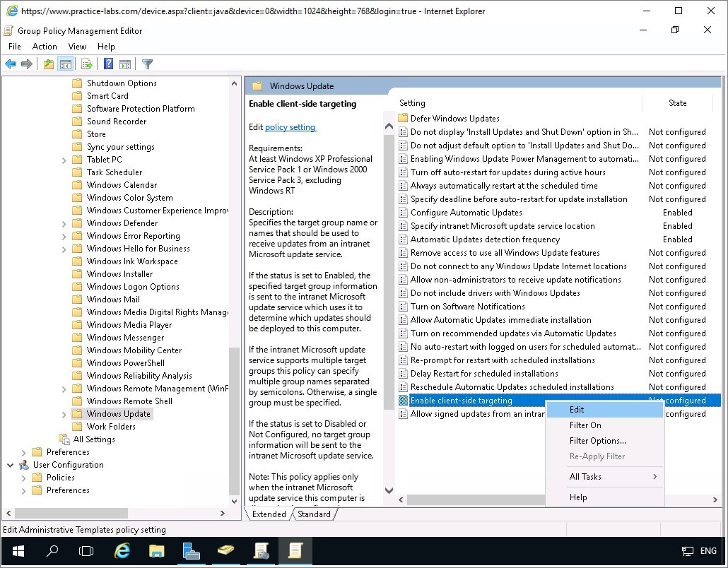Click the Export List toolbar icon
728x568 pixels.
tap(87, 64)
